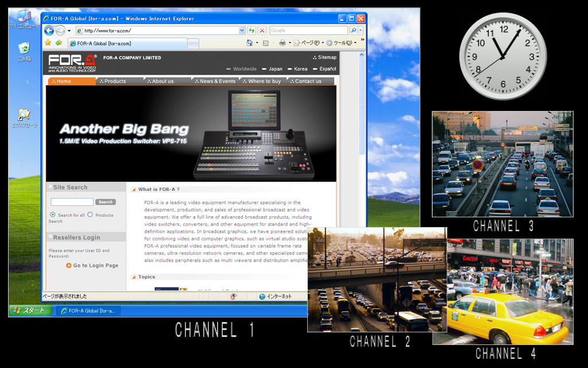588x368 pixels.
Task: Click the Print icon in toolbar
Action: pos(282,43)
